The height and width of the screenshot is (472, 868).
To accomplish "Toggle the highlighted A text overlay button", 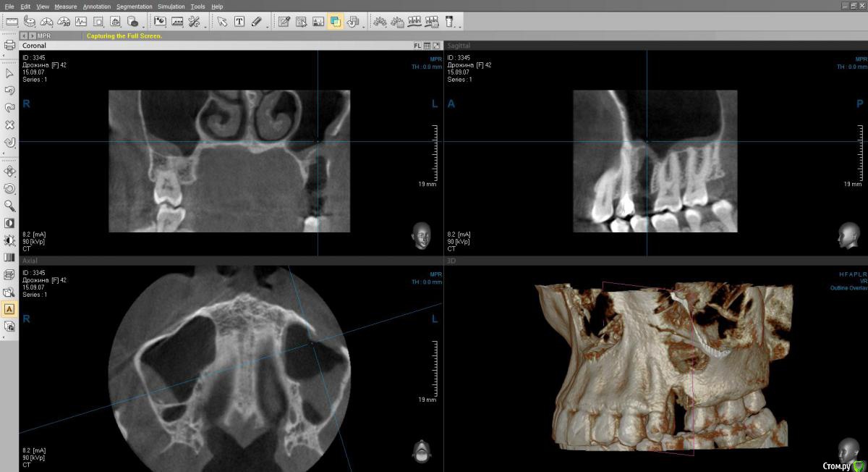I will tap(9, 309).
